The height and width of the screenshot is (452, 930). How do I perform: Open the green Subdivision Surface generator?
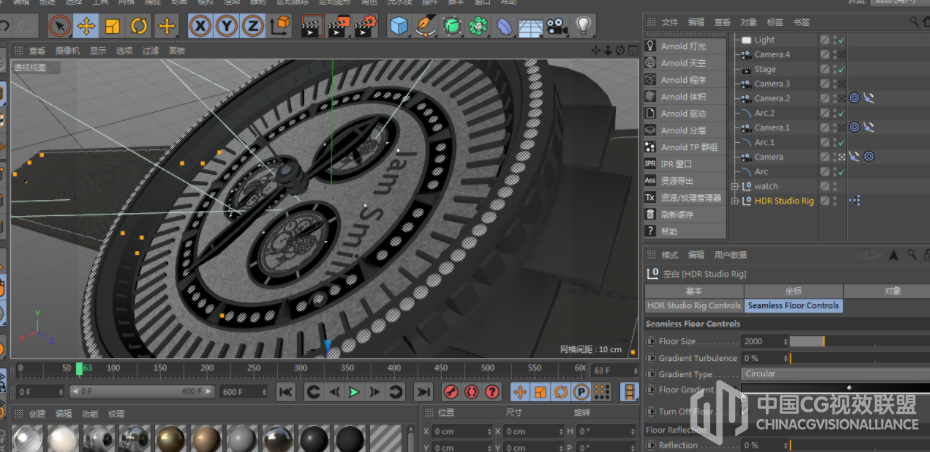451,26
